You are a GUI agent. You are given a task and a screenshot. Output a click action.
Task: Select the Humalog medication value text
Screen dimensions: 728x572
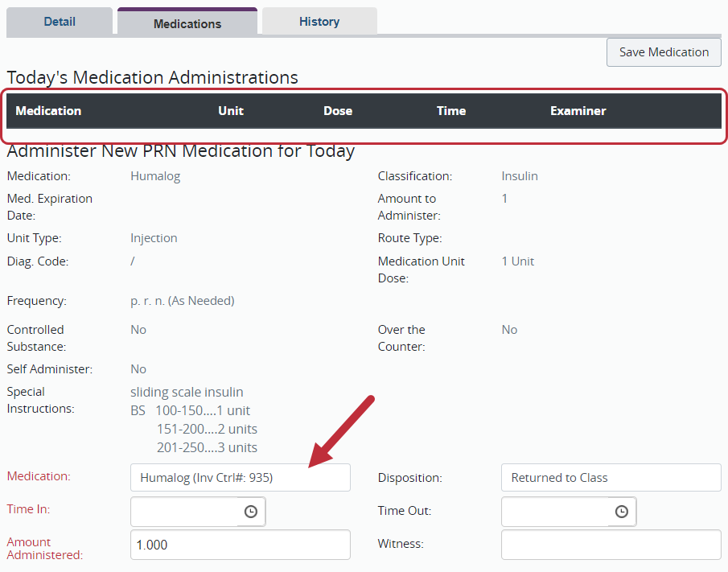[155, 176]
